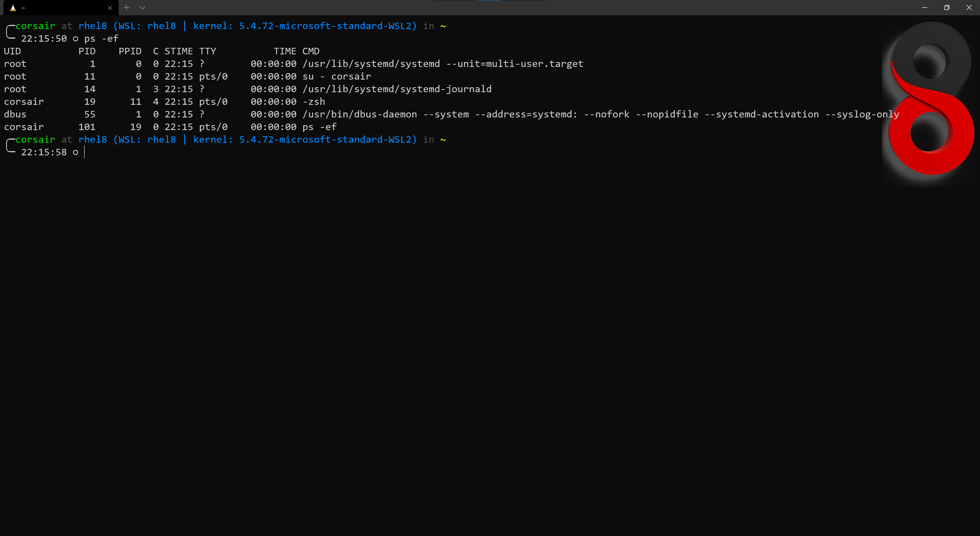Open a new terminal tab with the plus icon

(126, 8)
